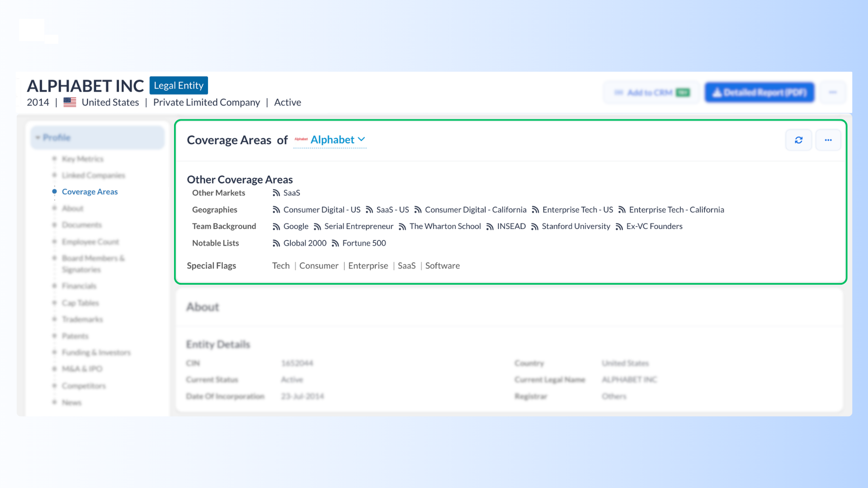Refresh the Coverage Areas panel

[x=799, y=140]
